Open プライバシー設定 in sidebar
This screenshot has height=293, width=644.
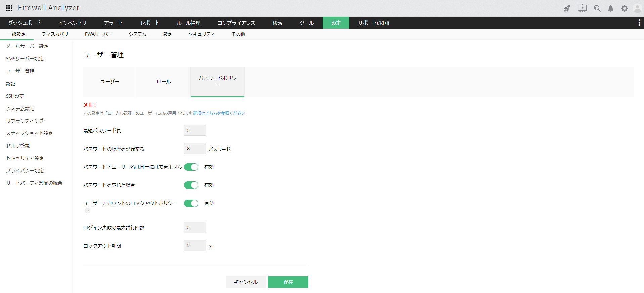pos(25,171)
